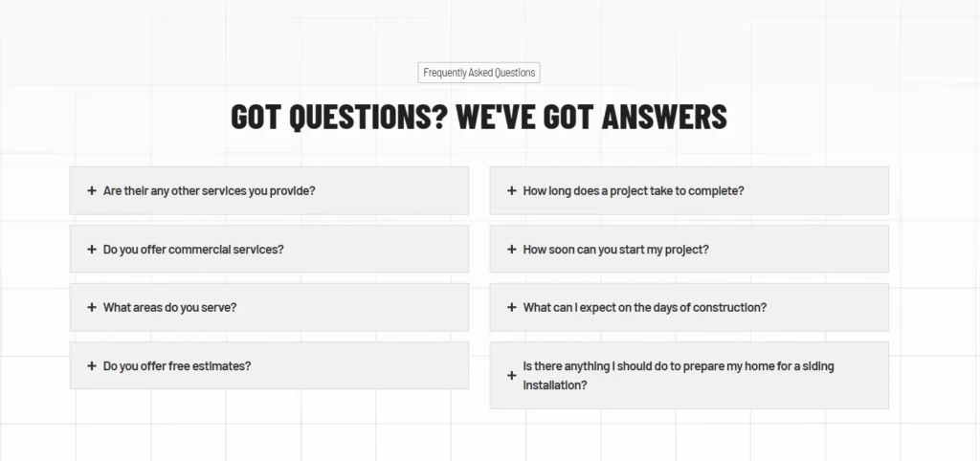Image resolution: width=980 pixels, height=461 pixels.
Task: Expand 'What areas do you serve?' question text
Action: coord(170,307)
